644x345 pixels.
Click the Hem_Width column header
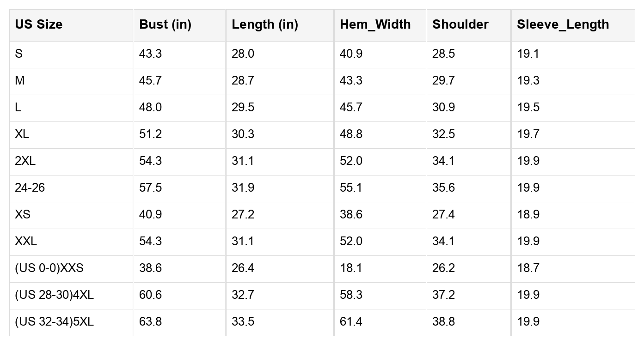[x=375, y=24]
